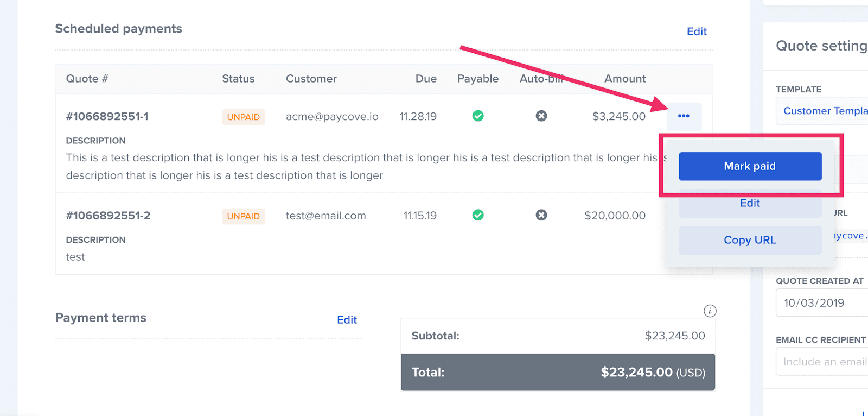The height and width of the screenshot is (416, 868).
Task: Click quote number #1066892551-1
Action: (107, 116)
